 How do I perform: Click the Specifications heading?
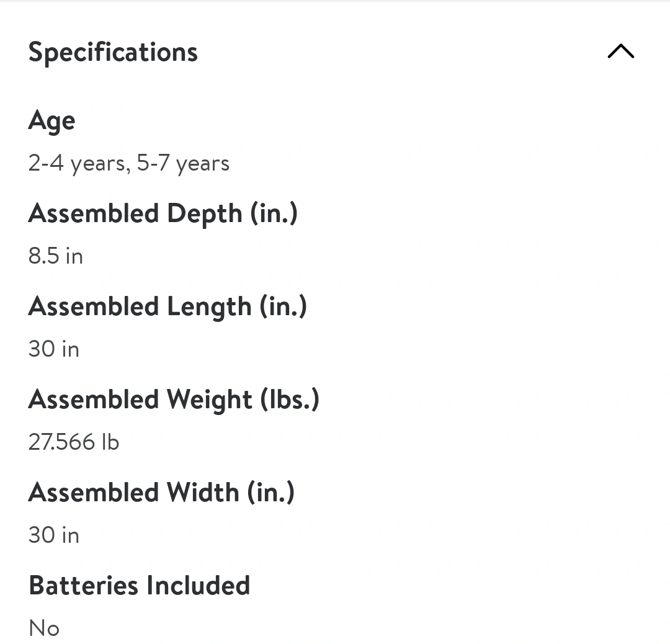click(113, 53)
